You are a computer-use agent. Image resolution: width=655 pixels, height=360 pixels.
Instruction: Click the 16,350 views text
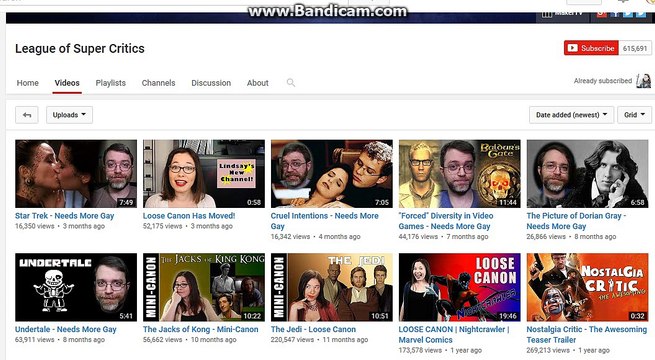pyautogui.click(x=35, y=226)
